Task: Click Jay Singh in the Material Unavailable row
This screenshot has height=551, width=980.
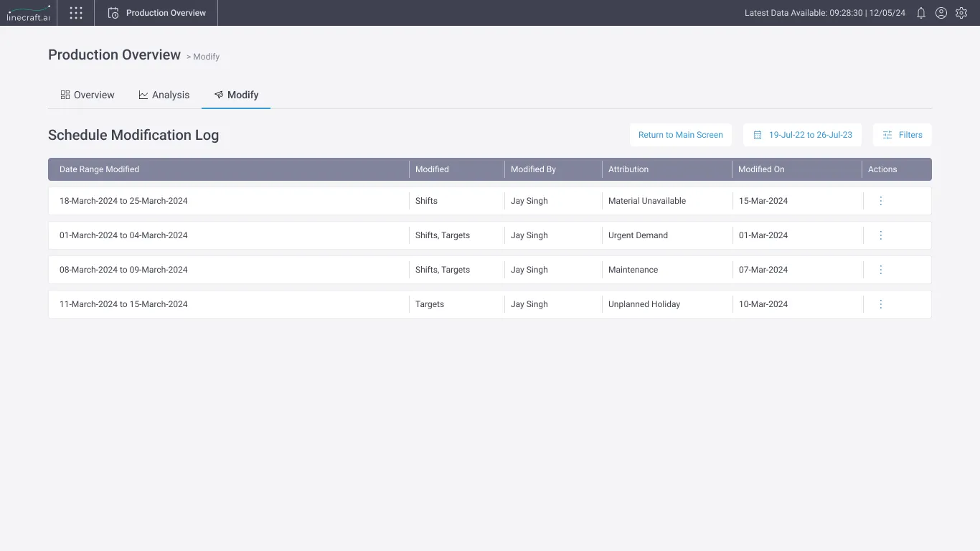Action: 529,201
